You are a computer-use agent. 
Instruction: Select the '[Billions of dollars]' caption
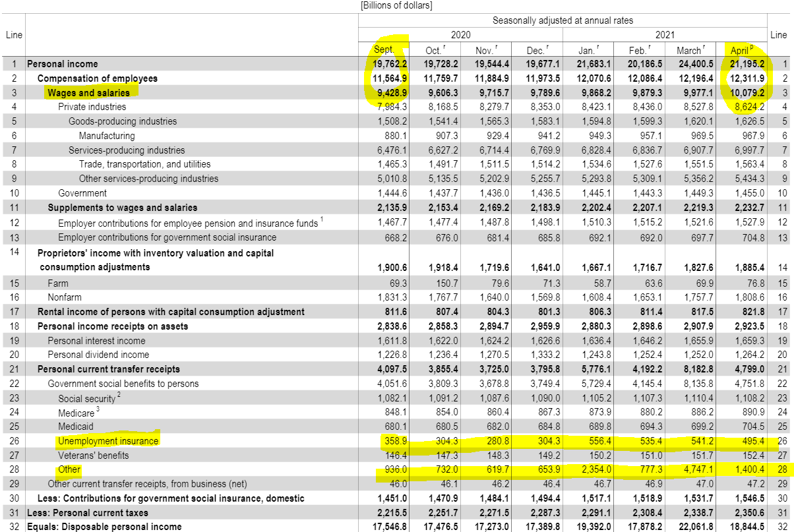(x=396, y=5)
